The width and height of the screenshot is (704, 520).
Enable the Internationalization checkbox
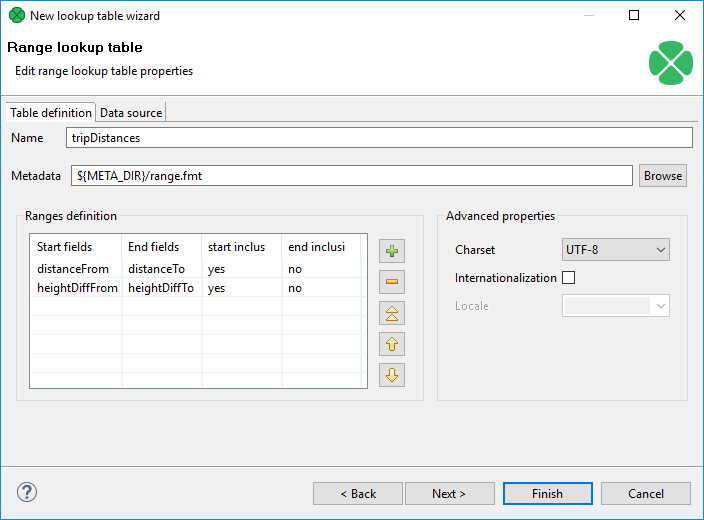point(569,278)
